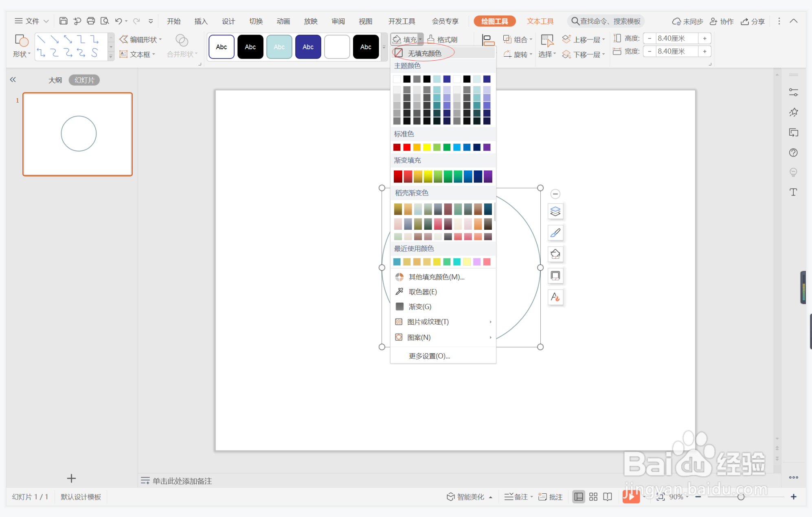Click 批注 comments button
812x517 pixels.
pos(551,497)
